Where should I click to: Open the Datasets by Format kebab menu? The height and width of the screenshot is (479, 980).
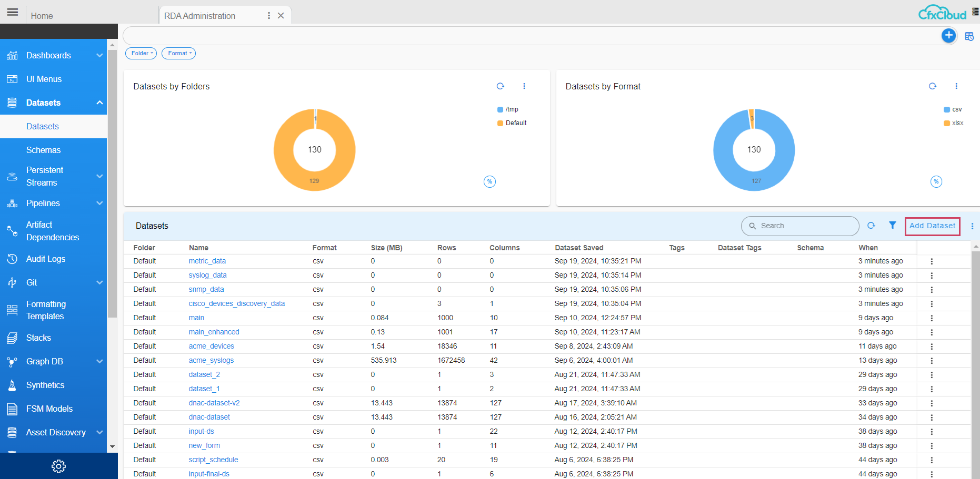[956, 86]
